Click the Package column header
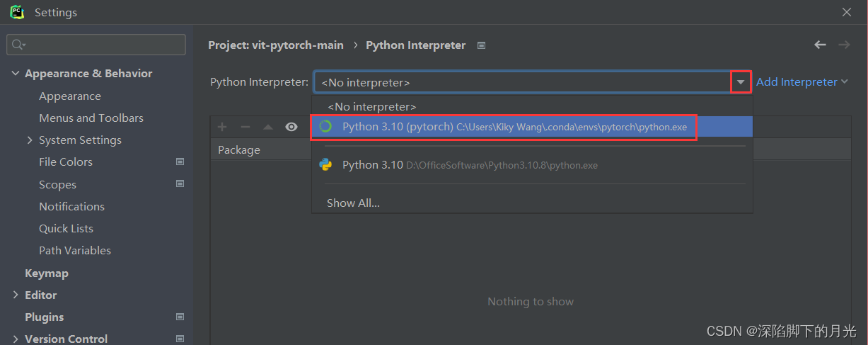868x345 pixels. tap(239, 150)
